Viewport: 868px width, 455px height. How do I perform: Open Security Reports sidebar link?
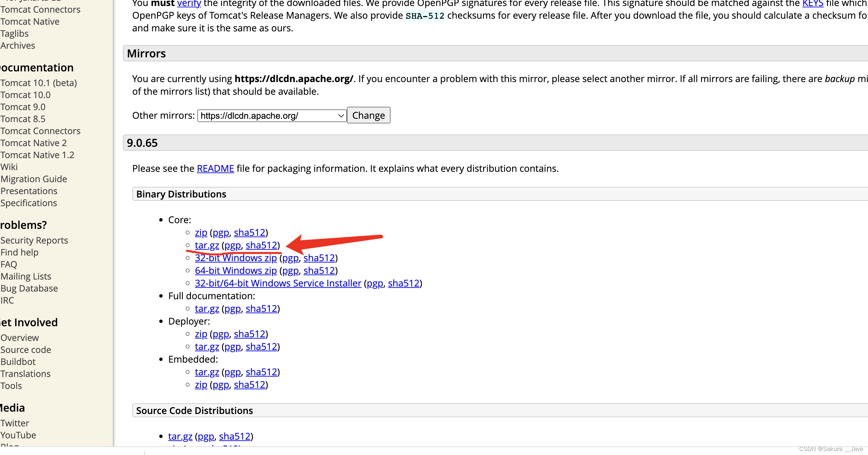click(34, 241)
